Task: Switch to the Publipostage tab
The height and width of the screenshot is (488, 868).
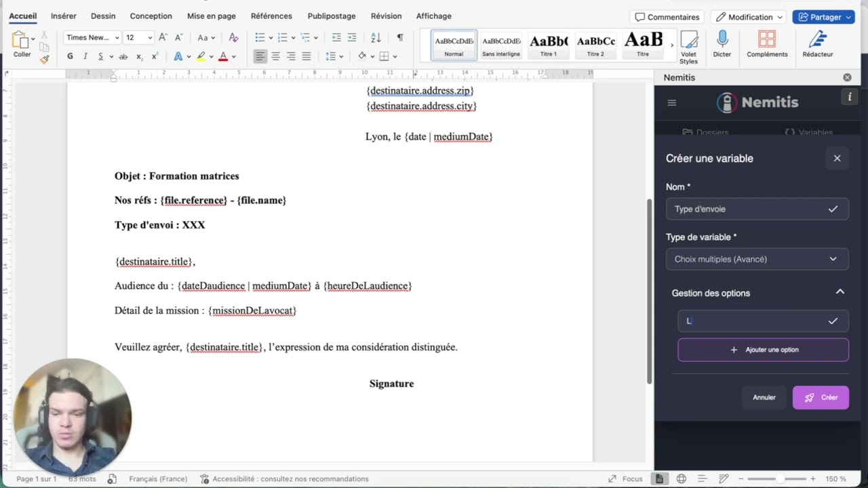Action: pos(332,16)
